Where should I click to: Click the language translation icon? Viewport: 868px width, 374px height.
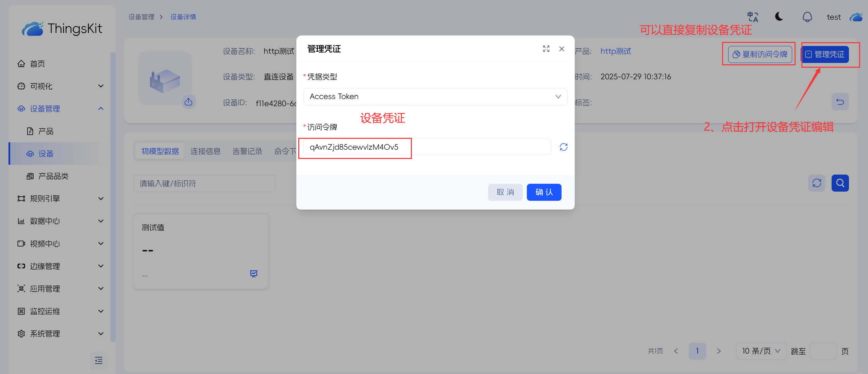(752, 17)
